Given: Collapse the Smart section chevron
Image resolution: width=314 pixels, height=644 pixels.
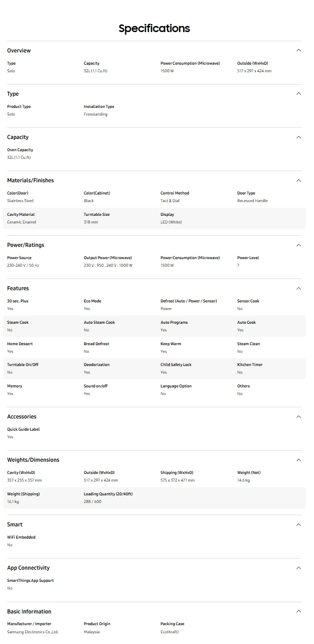Looking at the screenshot, I should point(299,524).
